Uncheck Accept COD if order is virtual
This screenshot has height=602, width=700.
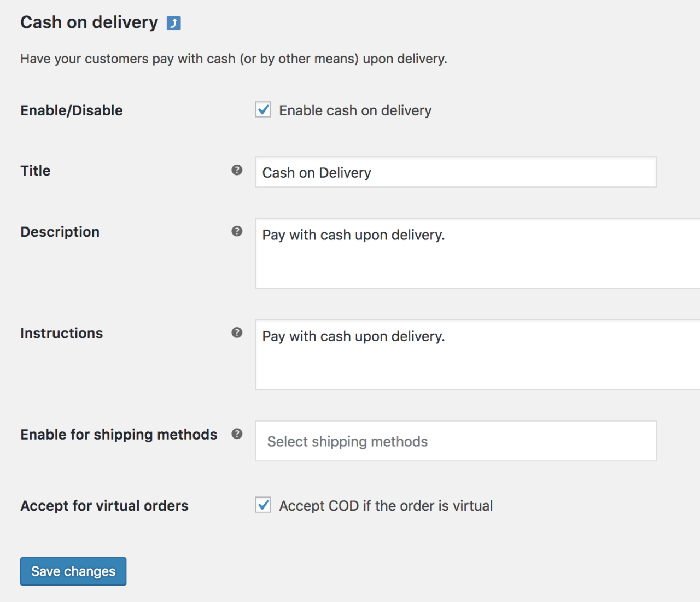pyautogui.click(x=262, y=505)
